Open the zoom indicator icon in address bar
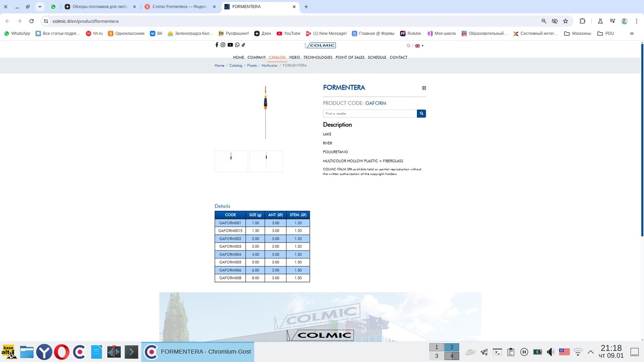 pos(544,21)
